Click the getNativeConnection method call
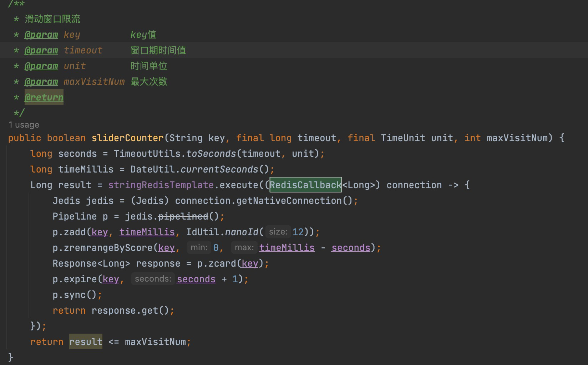The height and width of the screenshot is (365, 588). [289, 201]
